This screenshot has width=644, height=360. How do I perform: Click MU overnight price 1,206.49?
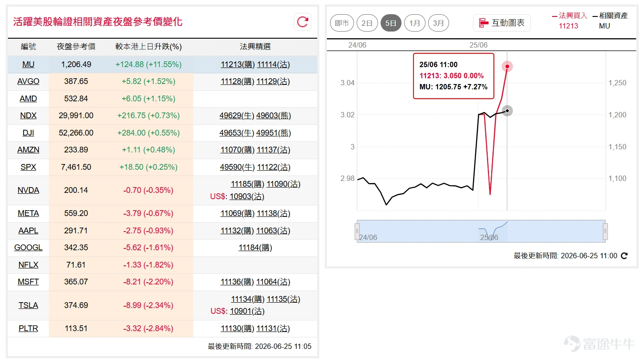pos(76,64)
